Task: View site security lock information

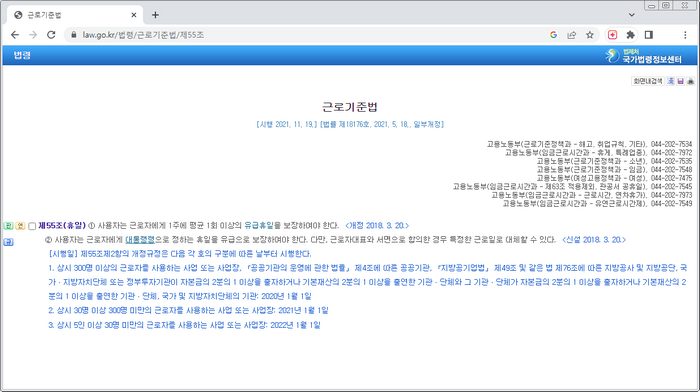Action: tap(74, 35)
